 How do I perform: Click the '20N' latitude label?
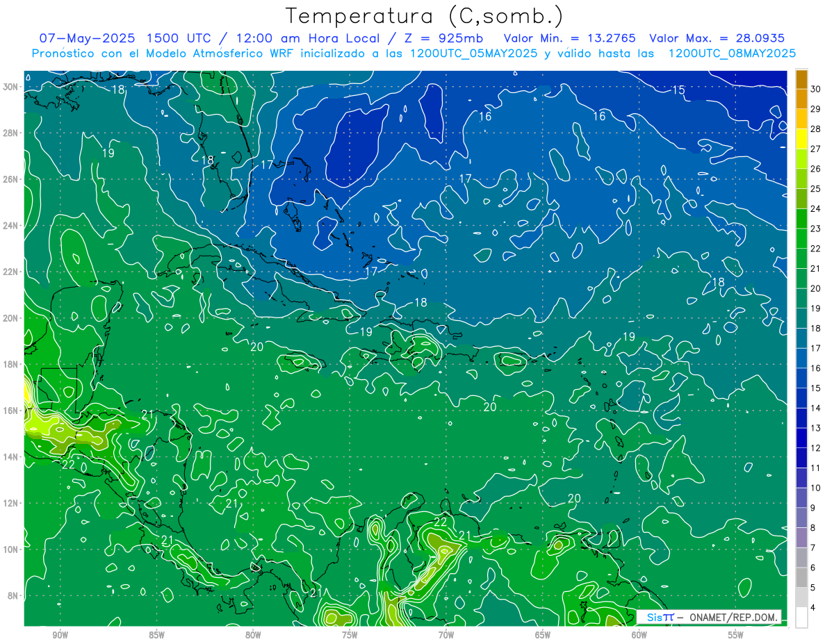coord(10,318)
